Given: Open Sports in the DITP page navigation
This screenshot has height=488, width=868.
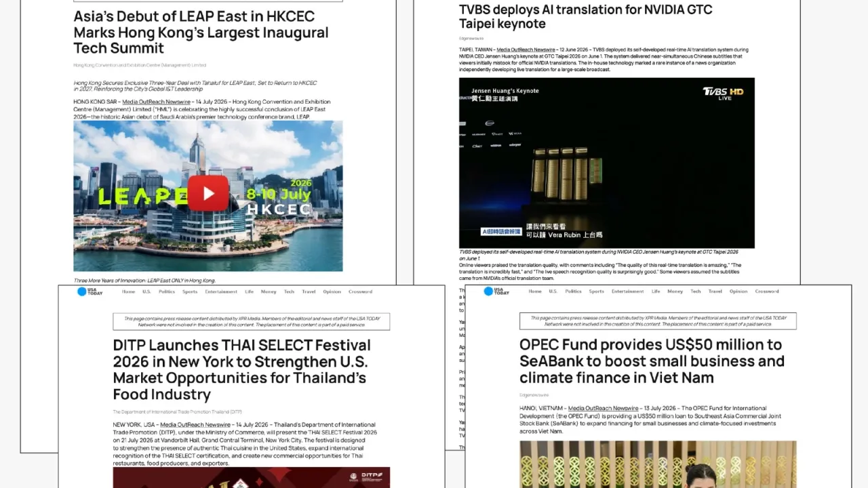Looking at the screenshot, I should point(190,291).
